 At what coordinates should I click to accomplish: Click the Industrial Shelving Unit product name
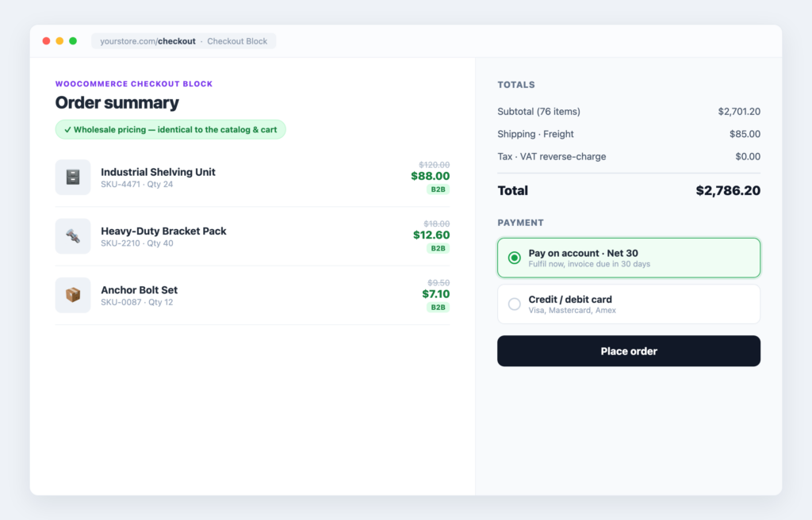click(158, 172)
